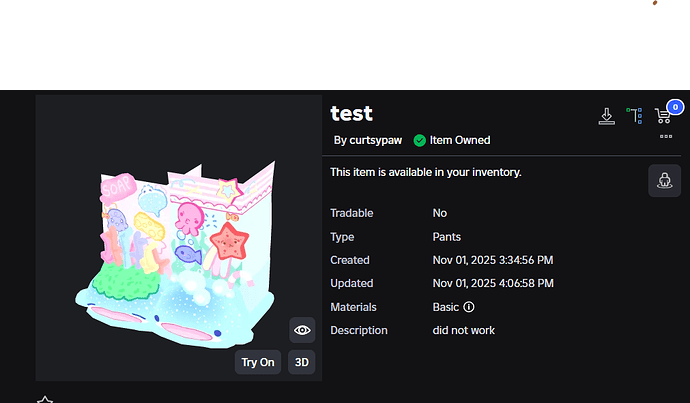Viewport: 690px width, 403px height.
Task: Click the Materials value 'Basic'
Action: point(446,307)
